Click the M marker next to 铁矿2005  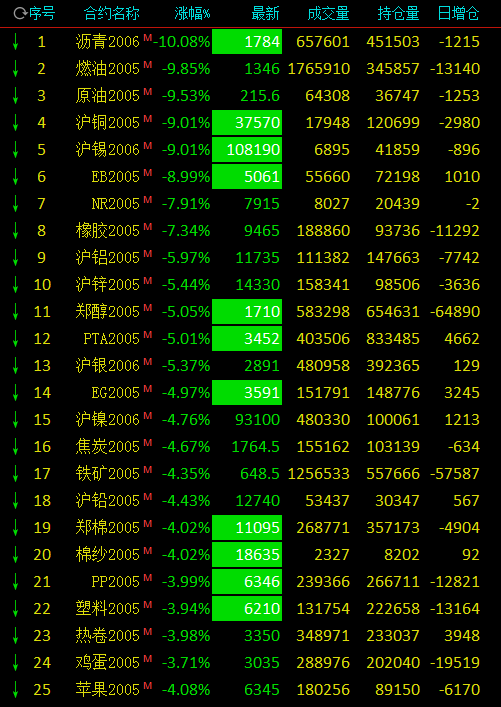(x=147, y=470)
